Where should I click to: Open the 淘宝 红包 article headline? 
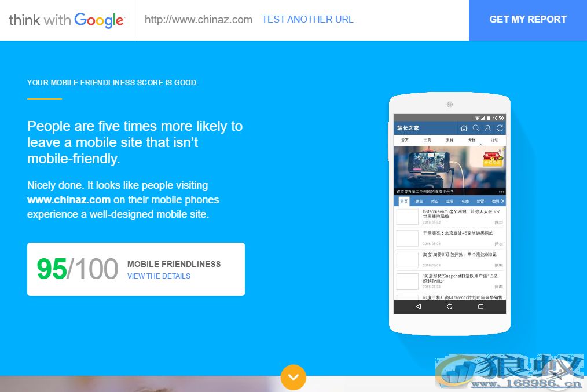[460, 255]
